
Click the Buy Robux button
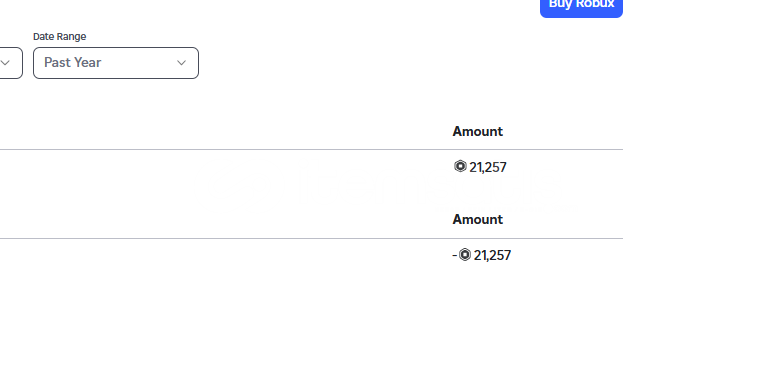581,7
